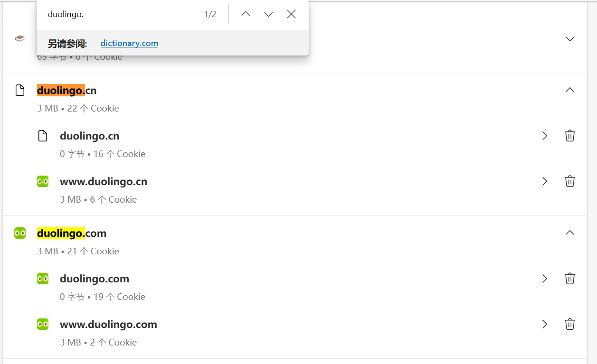Click the 1/2 match counter
This screenshot has height=364, width=597.
click(x=210, y=14)
